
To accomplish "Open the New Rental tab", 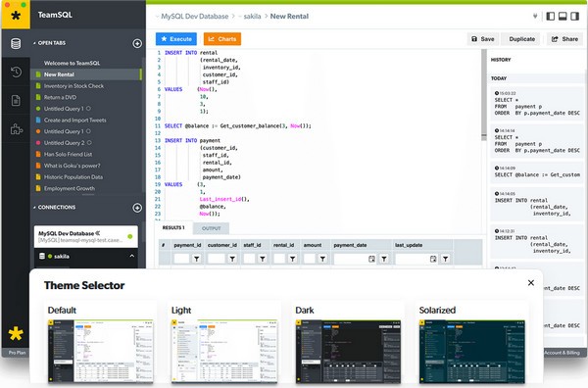I will [86, 74].
